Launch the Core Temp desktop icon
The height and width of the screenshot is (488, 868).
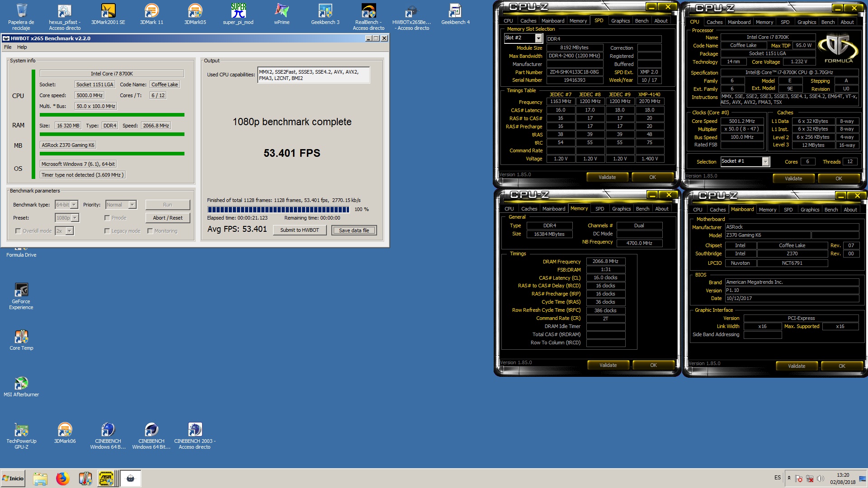point(21,340)
